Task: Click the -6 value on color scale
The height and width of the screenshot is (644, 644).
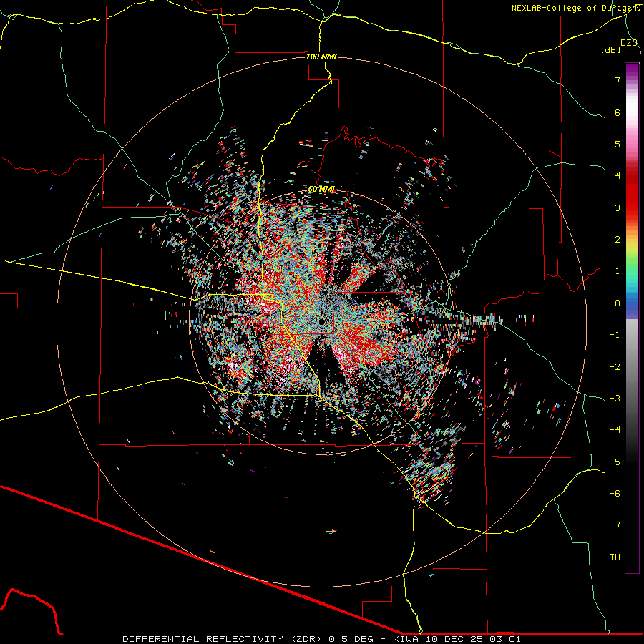Action: tap(615, 494)
